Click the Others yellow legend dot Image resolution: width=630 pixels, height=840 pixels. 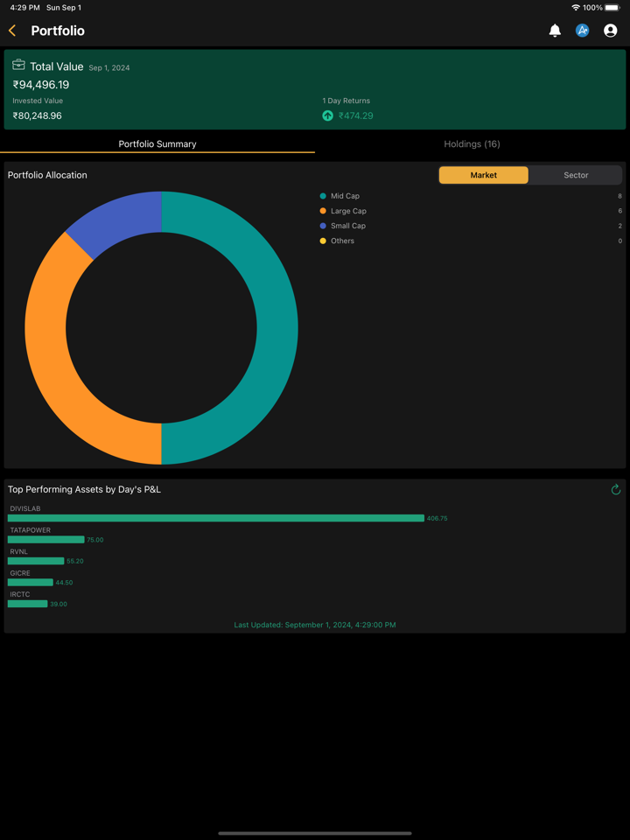(323, 241)
